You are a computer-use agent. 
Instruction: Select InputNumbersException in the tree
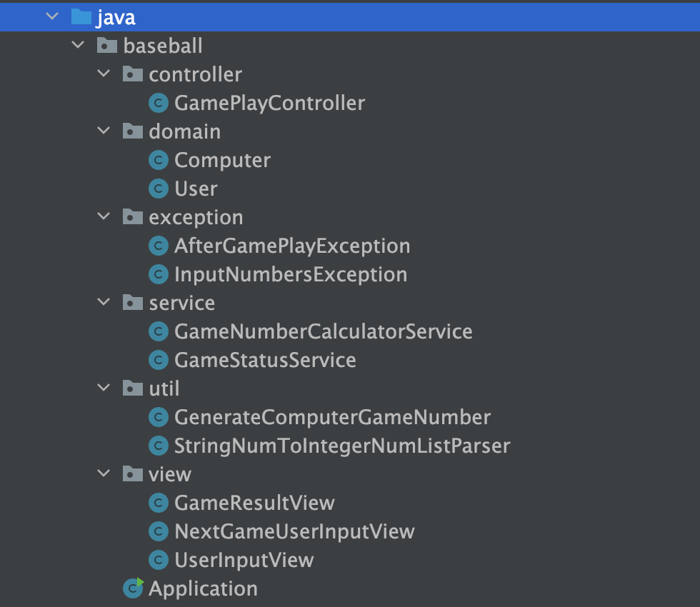coord(291,275)
